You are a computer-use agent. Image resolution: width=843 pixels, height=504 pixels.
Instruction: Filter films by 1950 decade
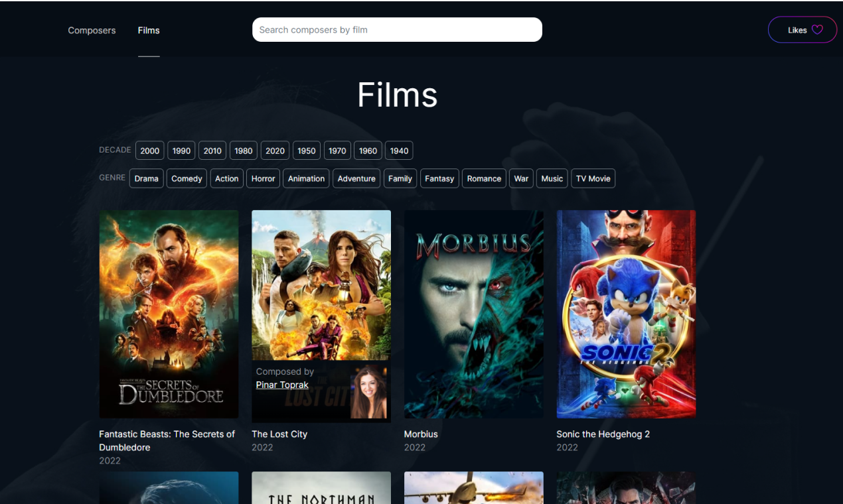(x=307, y=151)
